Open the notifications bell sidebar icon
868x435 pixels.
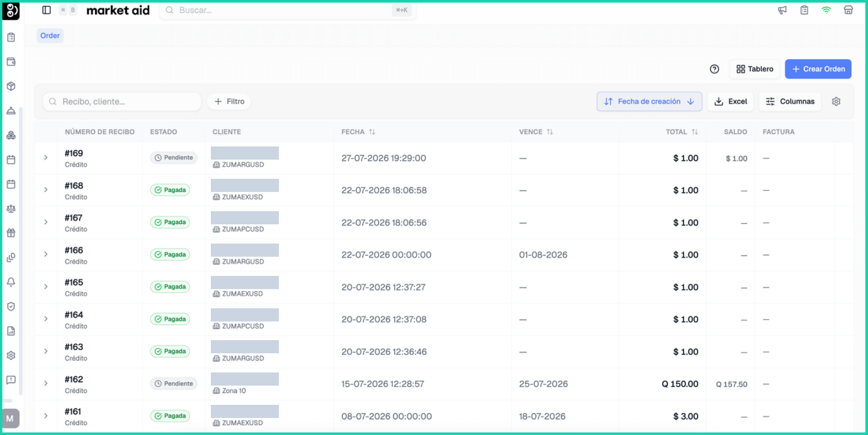coord(11,282)
